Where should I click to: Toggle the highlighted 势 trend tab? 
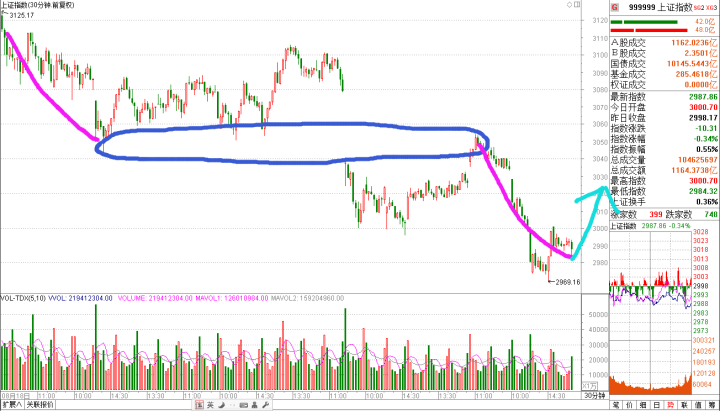(x=667, y=405)
